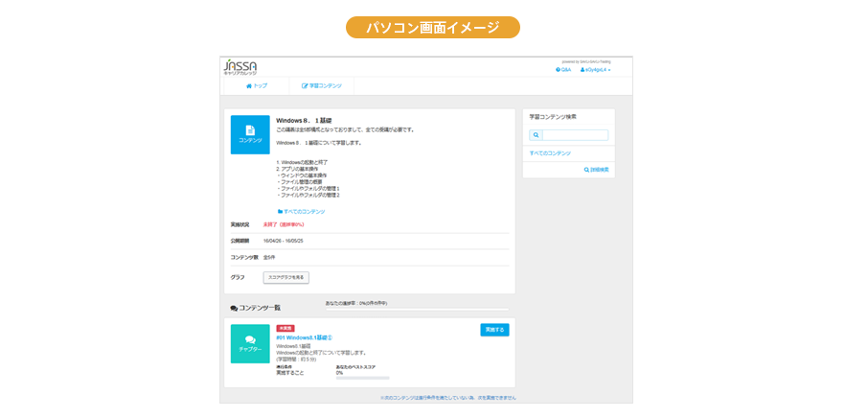Click the 未終了 status text
The width and height of the screenshot is (868, 418).
284,224
